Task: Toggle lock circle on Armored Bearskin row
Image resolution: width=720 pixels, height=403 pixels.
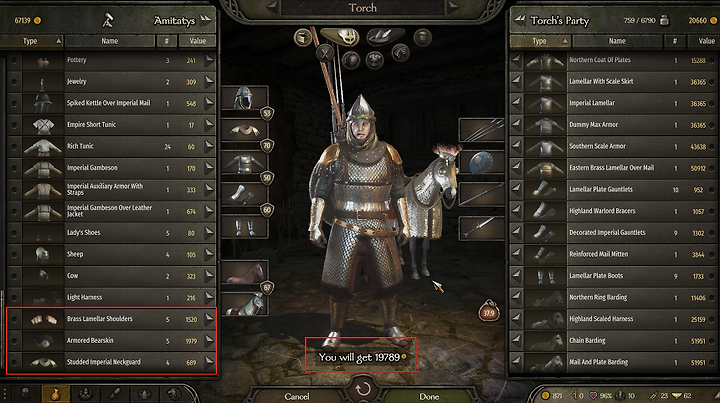Action: tap(15, 341)
